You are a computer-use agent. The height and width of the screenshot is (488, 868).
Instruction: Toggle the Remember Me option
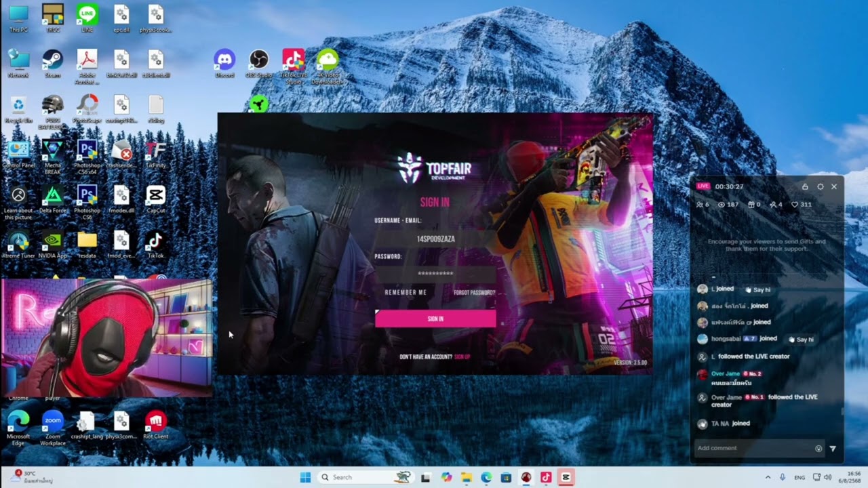(406, 292)
